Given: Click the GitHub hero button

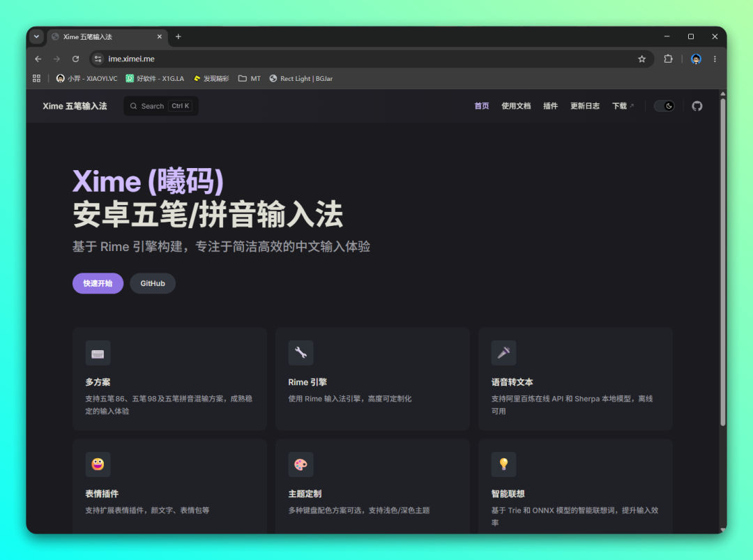Looking at the screenshot, I should (x=153, y=283).
